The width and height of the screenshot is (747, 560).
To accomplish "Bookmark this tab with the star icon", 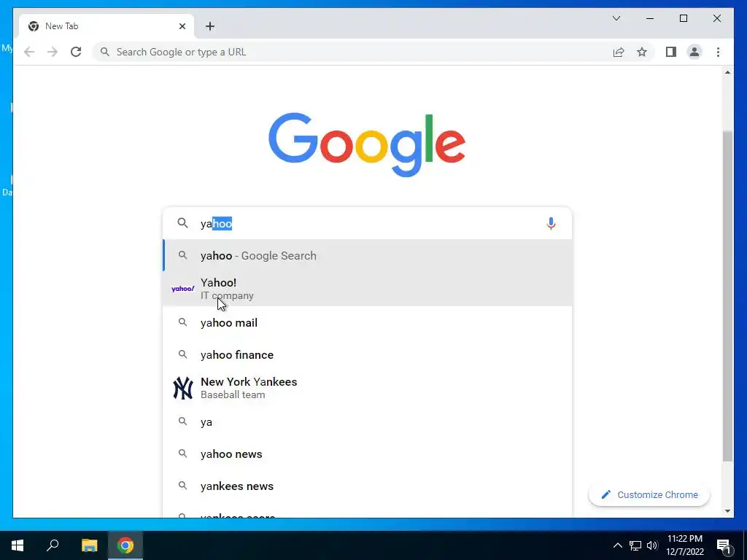I will (642, 52).
